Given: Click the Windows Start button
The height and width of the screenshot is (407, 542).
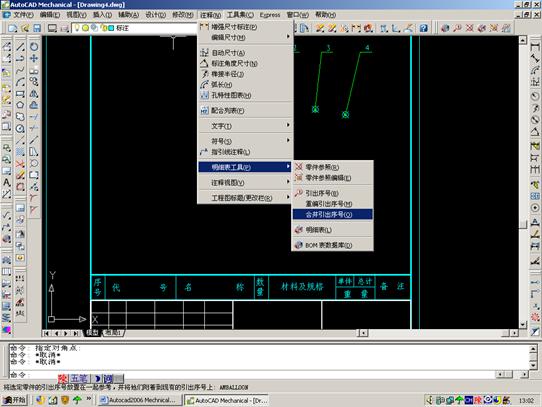Looking at the screenshot, I should tap(15, 400).
